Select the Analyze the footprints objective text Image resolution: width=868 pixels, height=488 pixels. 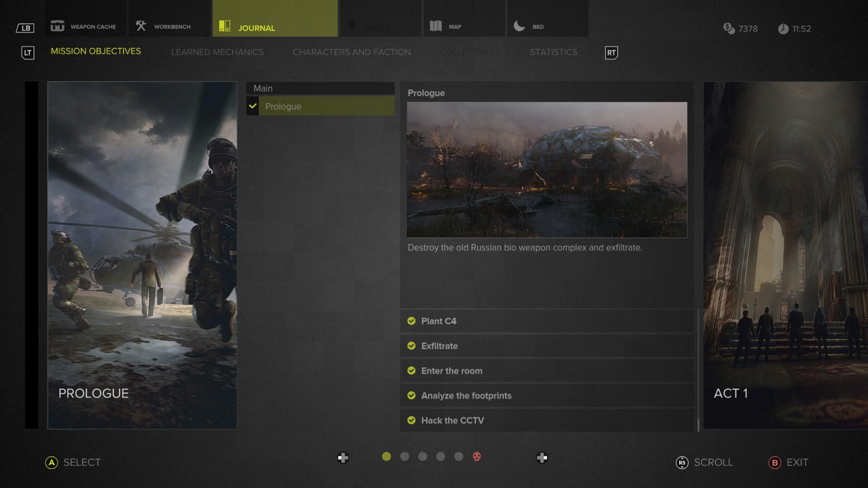(x=467, y=396)
